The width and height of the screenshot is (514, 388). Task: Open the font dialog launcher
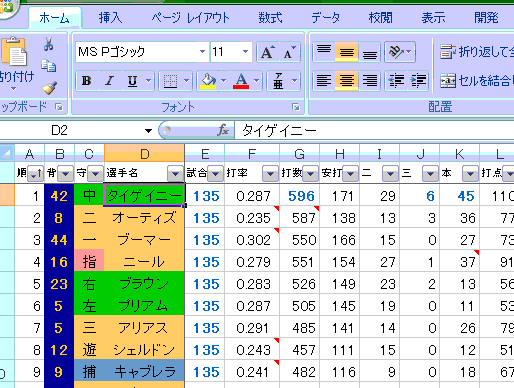[x=295, y=107]
